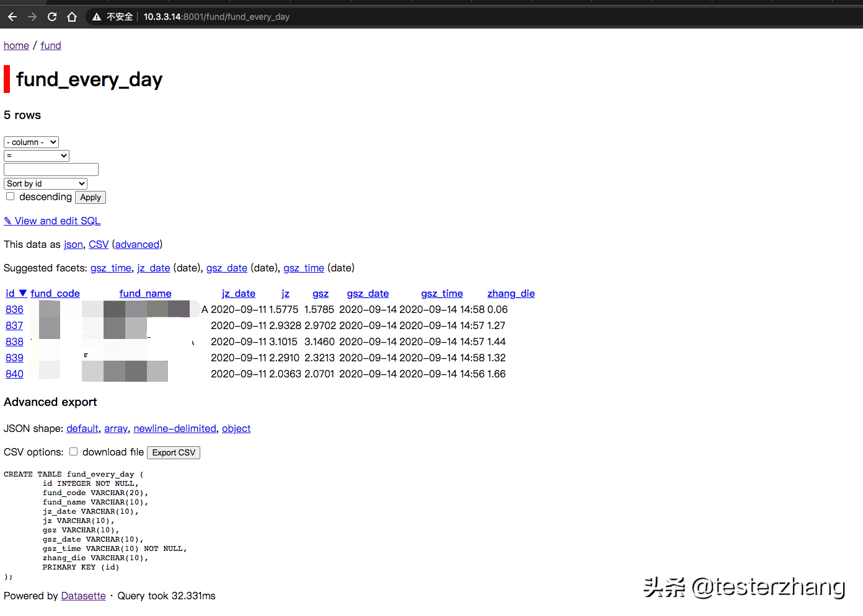This screenshot has height=616, width=863.
Task: Open row id 837
Action: click(x=14, y=325)
